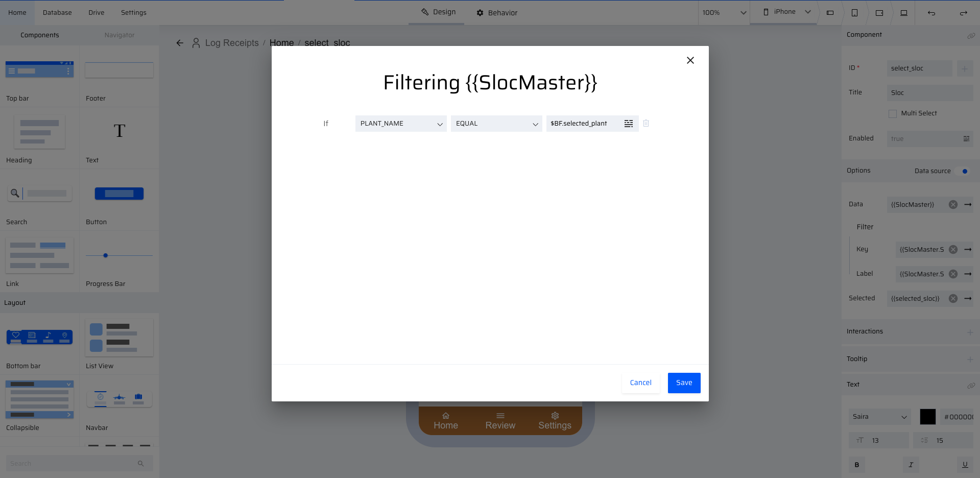Screen dimensions: 980x478
Task: Add a new Interaction
Action: pos(970,332)
